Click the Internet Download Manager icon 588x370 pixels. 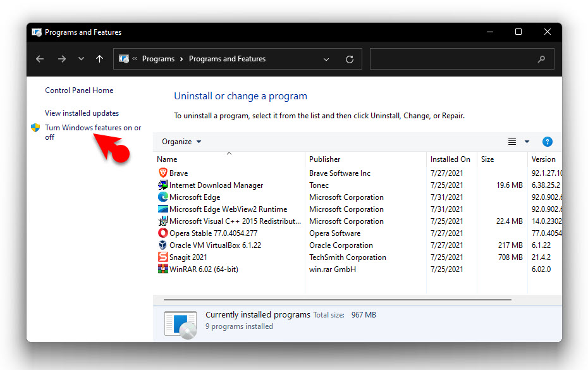162,185
